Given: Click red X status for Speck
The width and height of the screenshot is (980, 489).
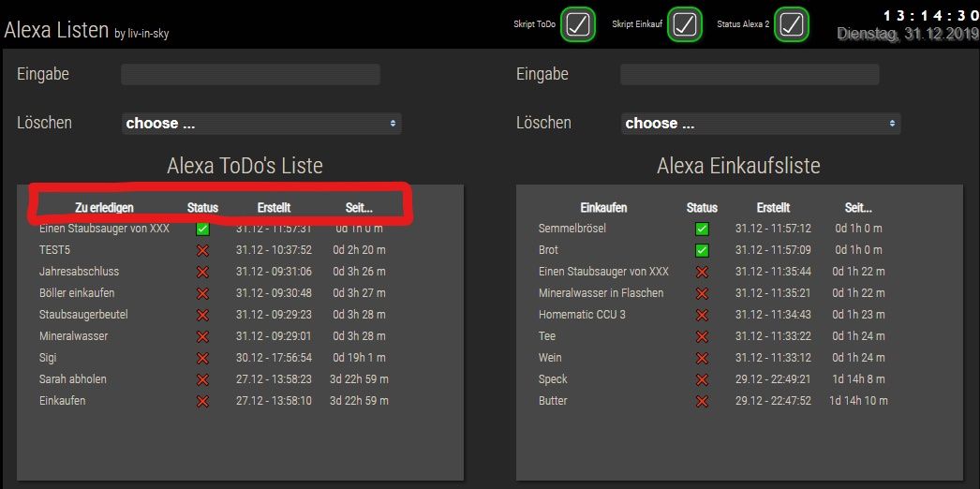Looking at the screenshot, I should (x=702, y=379).
